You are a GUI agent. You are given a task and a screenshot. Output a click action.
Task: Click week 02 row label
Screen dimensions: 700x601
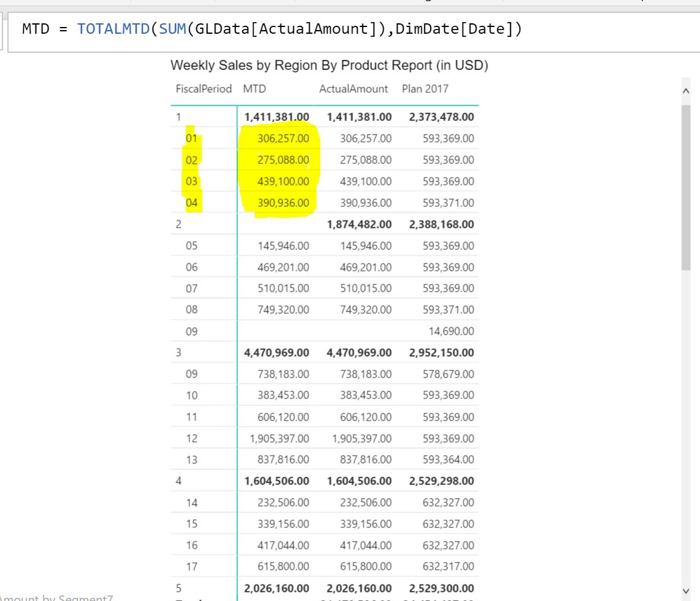191,160
